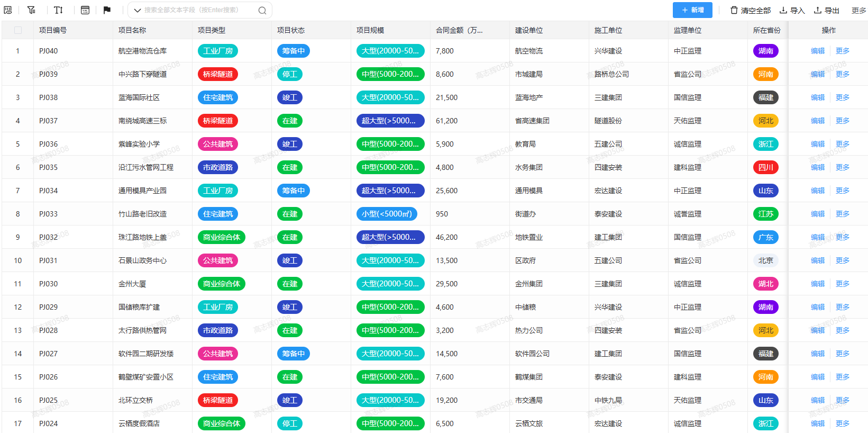Click 施工单位 cell 中铁九局
The width and height of the screenshot is (868, 433).
pos(608,400)
